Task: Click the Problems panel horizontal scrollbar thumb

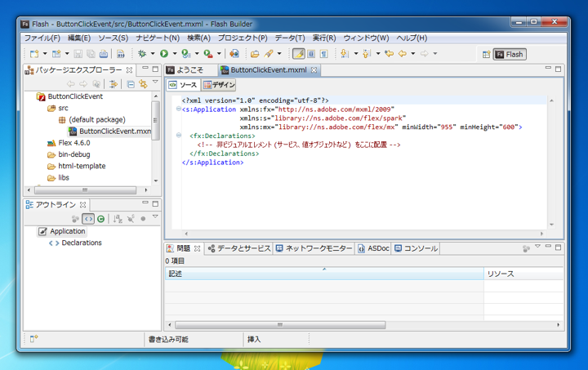Action: click(x=280, y=325)
